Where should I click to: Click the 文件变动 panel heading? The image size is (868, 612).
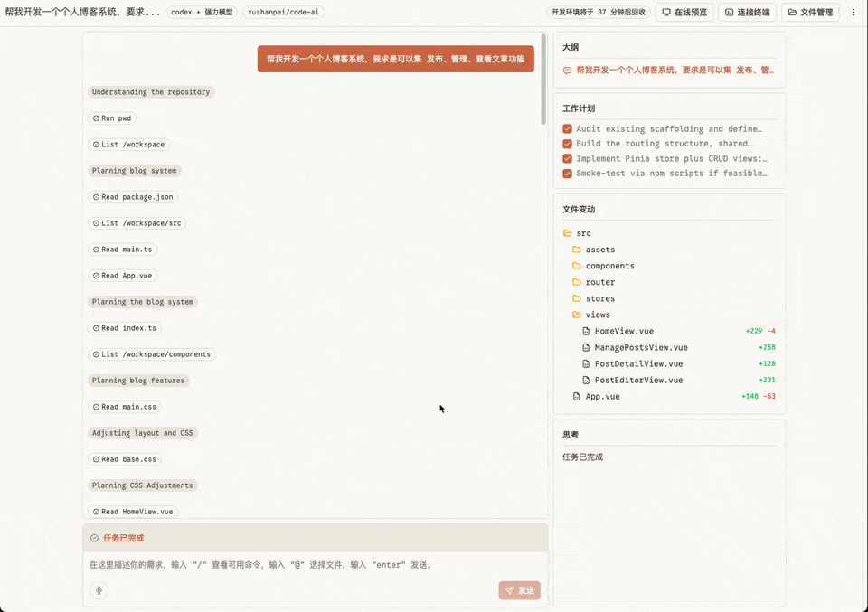point(579,209)
